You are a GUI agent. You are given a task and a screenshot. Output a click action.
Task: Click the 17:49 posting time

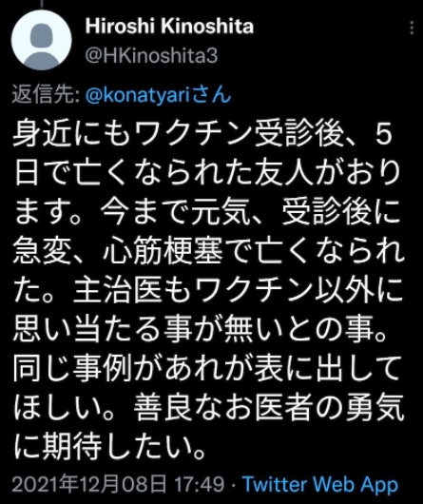(x=199, y=484)
